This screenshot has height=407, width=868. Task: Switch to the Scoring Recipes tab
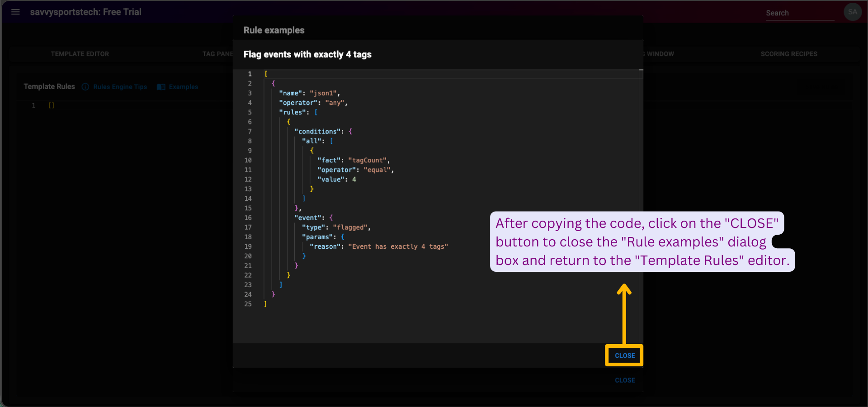tap(788, 54)
